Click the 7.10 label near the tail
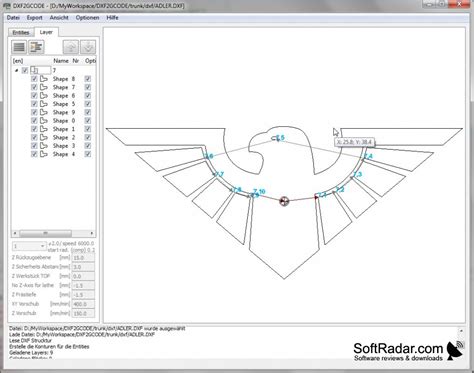The image size is (474, 373). click(259, 191)
